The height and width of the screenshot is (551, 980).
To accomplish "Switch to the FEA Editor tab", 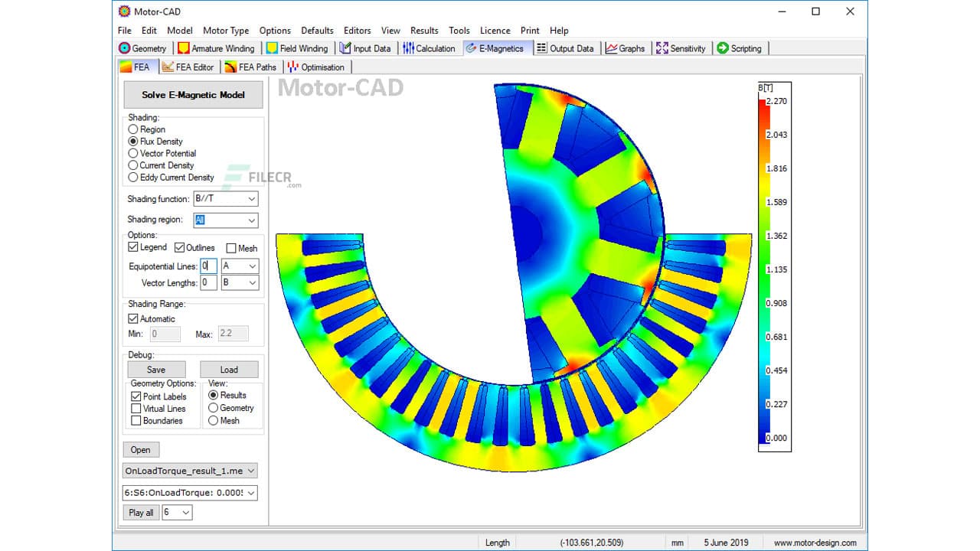I will (188, 67).
